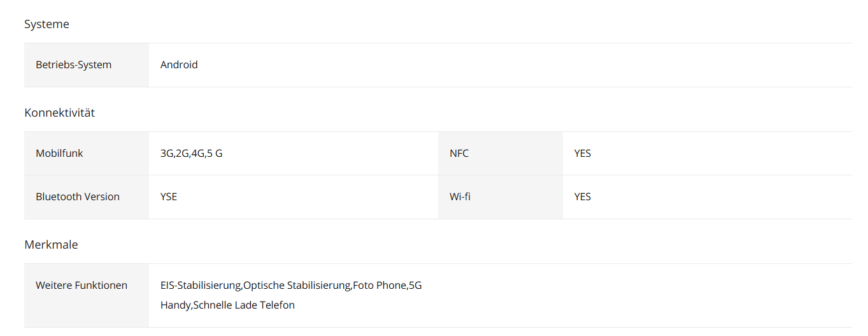Select the Weitere Funktionen label
868x336 pixels.
(82, 286)
